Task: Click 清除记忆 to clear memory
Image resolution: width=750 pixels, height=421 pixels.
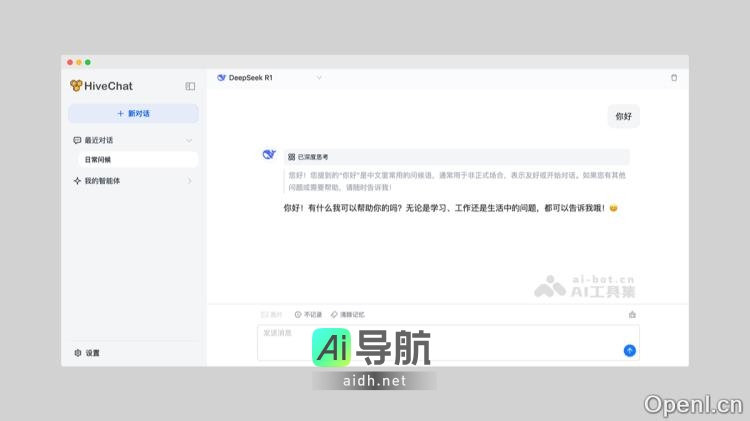Action: [348, 315]
